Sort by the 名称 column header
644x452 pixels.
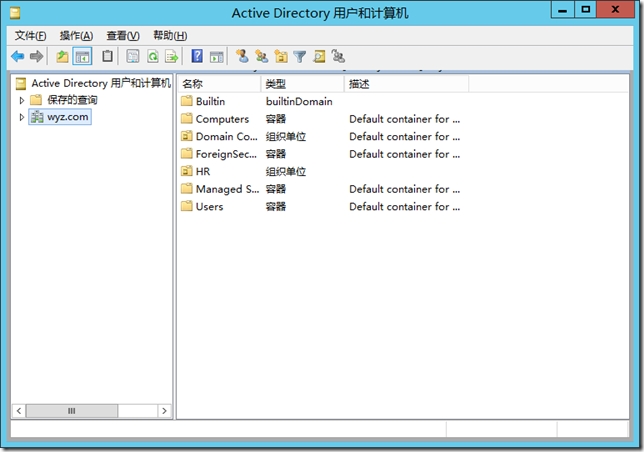219,84
